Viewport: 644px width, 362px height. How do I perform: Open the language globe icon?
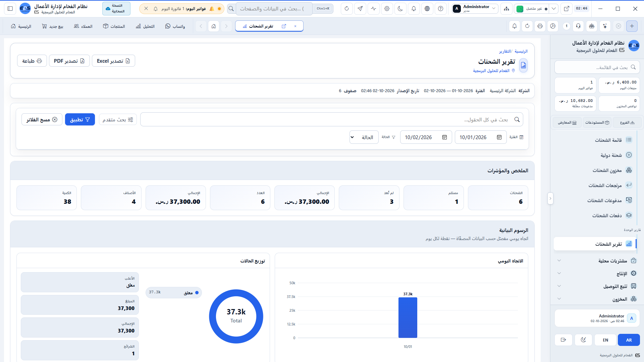click(x=427, y=9)
